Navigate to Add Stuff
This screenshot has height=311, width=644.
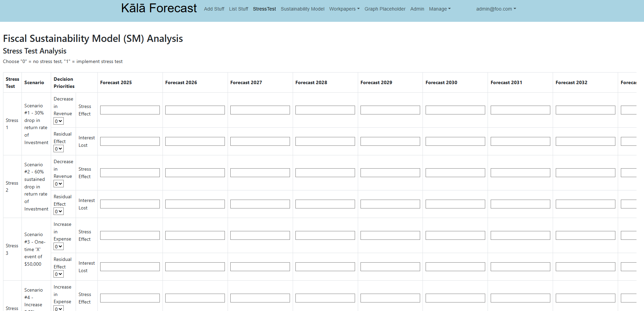coord(214,9)
